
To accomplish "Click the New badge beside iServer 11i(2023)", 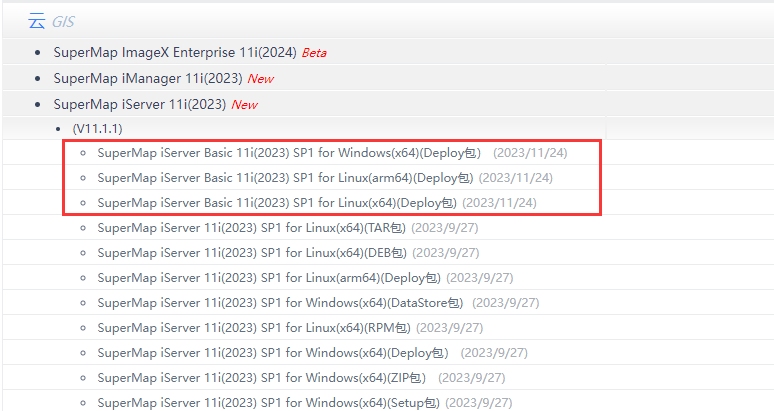I will (x=244, y=105).
